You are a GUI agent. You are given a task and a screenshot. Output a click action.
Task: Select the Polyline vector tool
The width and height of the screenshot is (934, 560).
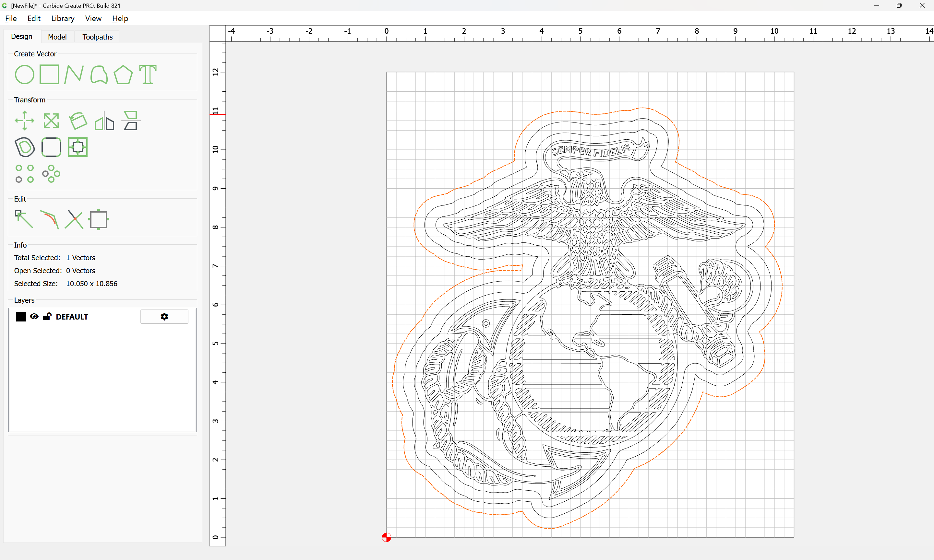tap(74, 74)
